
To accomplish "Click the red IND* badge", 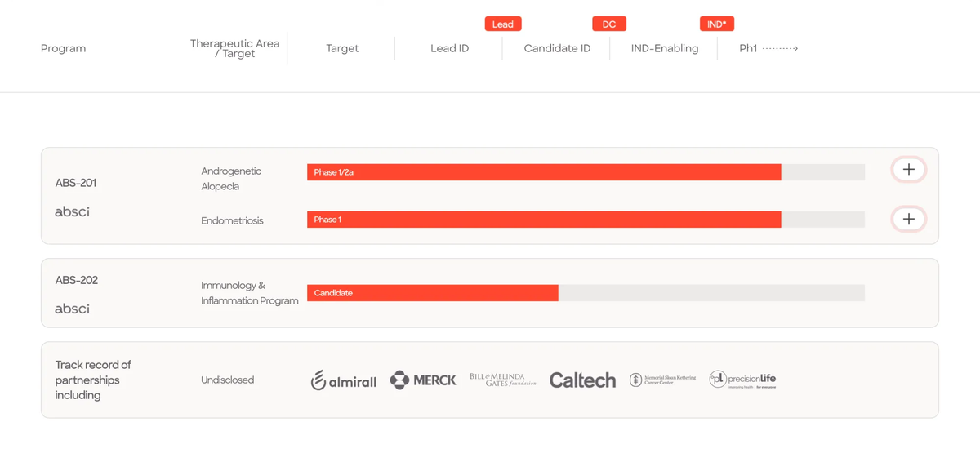I will pyautogui.click(x=717, y=24).
